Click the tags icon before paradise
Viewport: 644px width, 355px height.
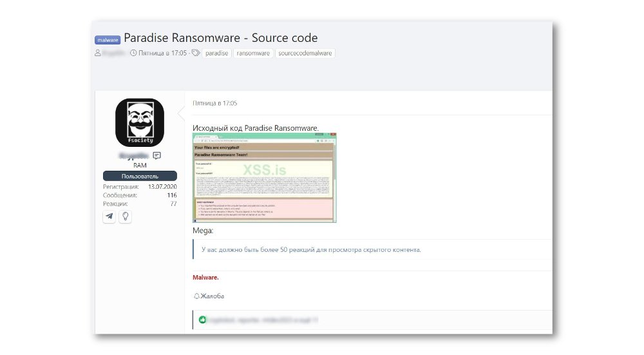196,53
